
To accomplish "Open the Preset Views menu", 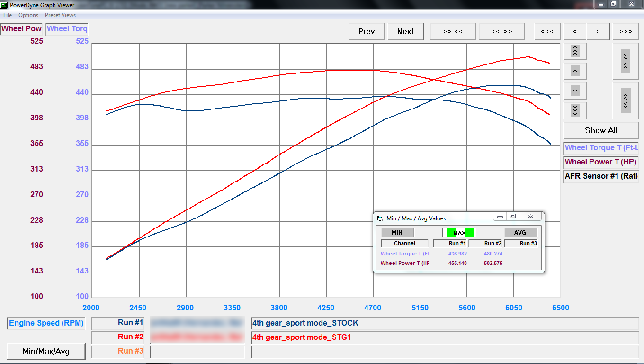I will [60, 15].
